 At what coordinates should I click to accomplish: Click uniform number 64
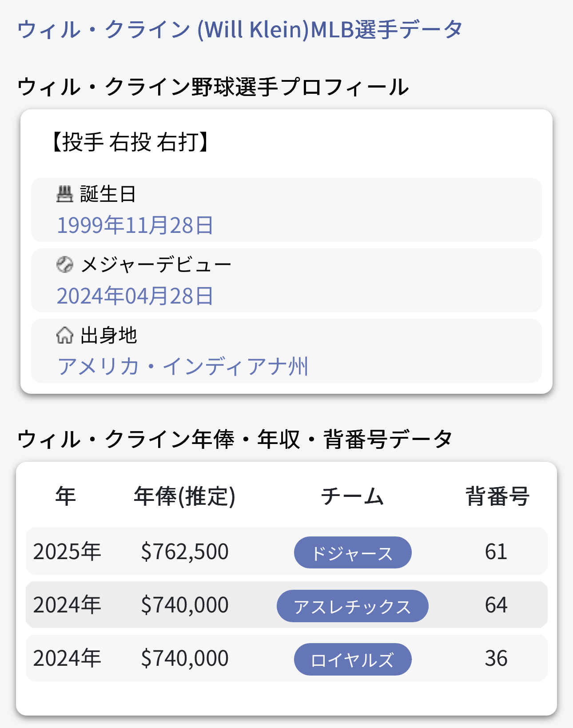(x=496, y=605)
